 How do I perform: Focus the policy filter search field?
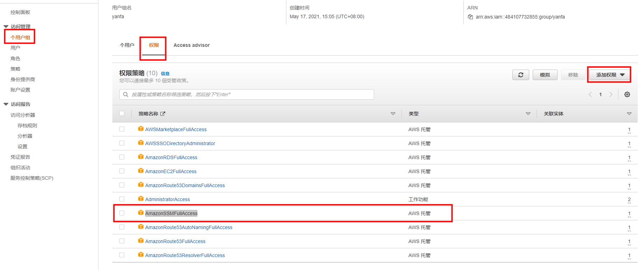click(x=247, y=94)
